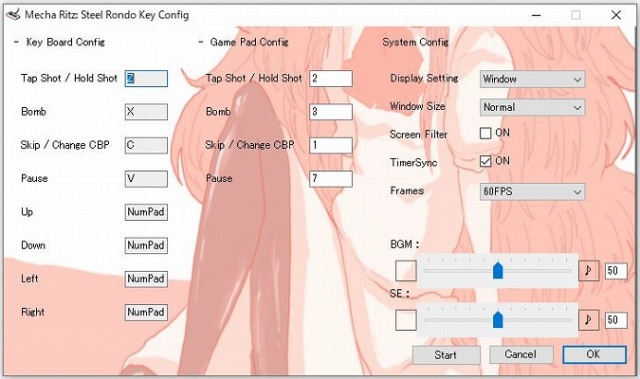Viewport: 640px width, 379px height.
Task: Click the app icon in the title bar
Action: (x=13, y=15)
